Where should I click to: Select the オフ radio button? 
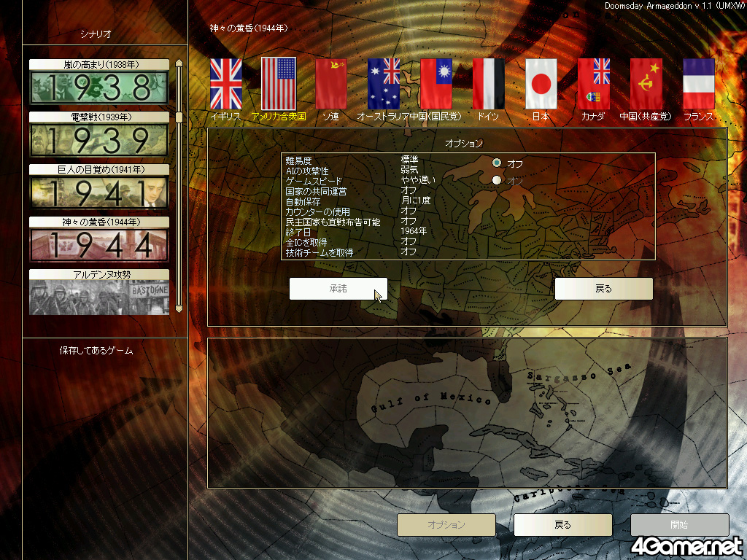point(497,163)
